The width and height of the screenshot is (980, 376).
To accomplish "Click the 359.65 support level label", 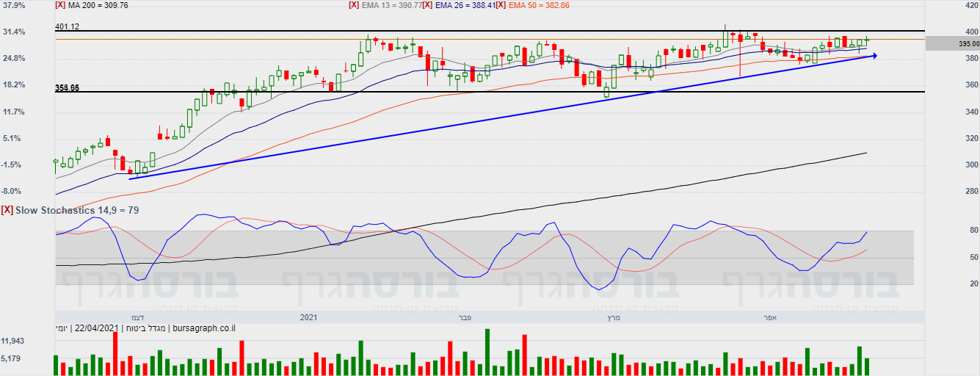I will pyautogui.click(x=67, y=87).
